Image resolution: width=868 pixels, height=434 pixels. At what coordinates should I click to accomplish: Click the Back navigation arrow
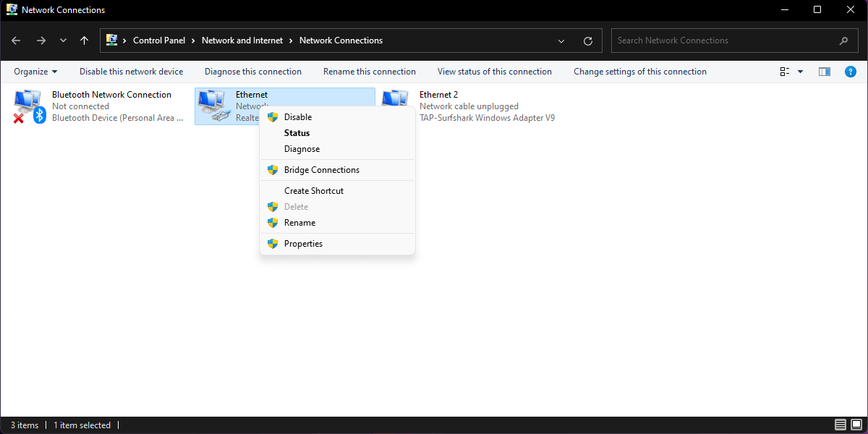(x=17, y=41)
